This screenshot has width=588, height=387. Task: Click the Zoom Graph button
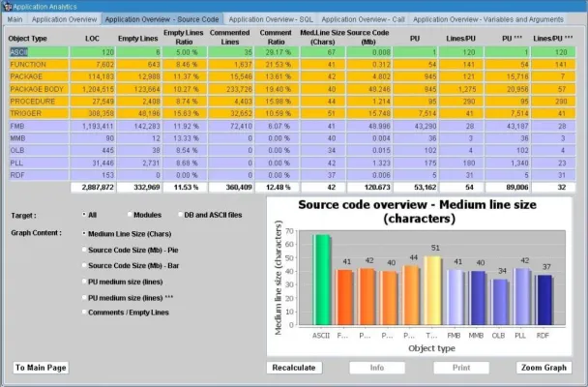pyautogui.click(x=544, y=368)
